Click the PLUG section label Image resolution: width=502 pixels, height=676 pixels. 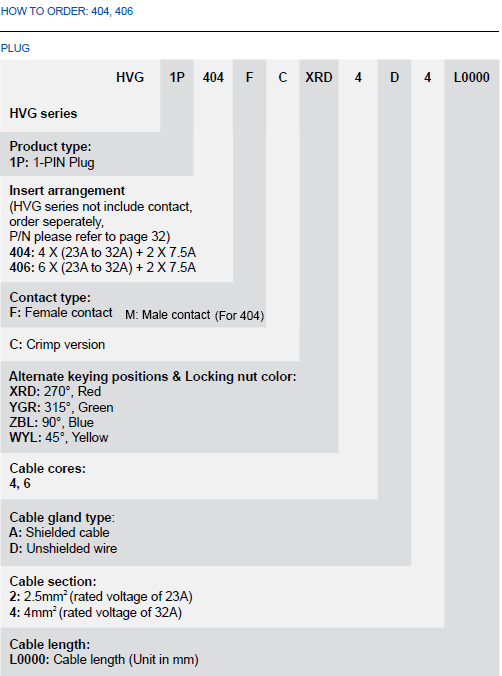click(15, 48)
